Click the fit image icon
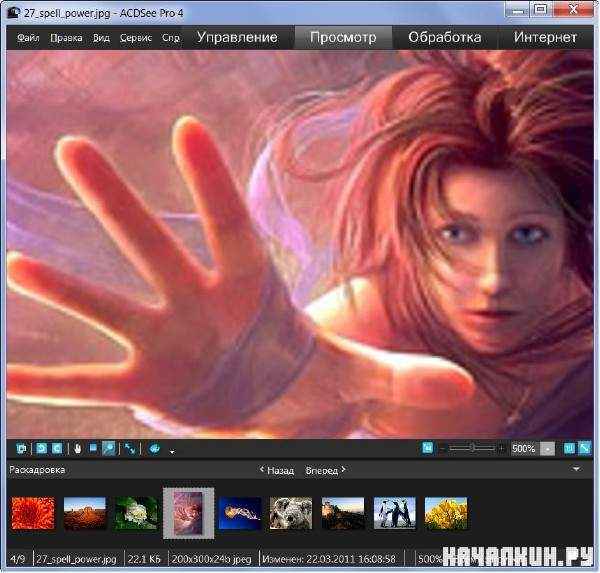This screenshot has height=573, width=600. tap(585, 448)
